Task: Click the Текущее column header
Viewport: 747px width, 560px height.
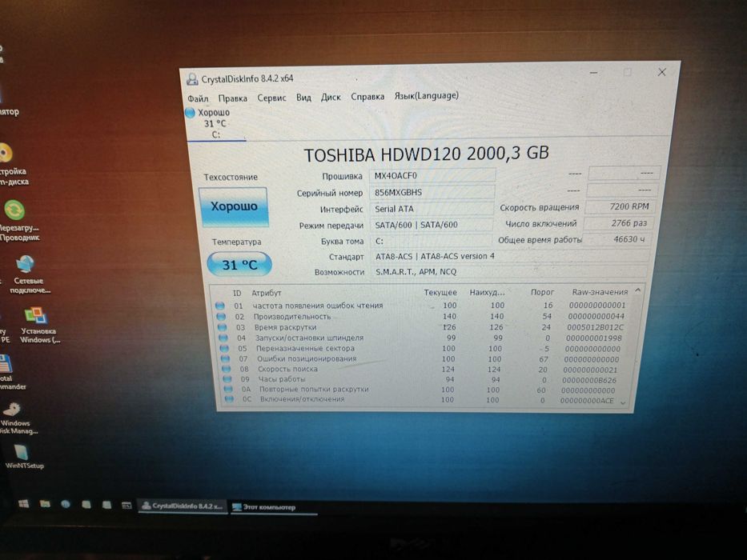Action: pos(440,292)
